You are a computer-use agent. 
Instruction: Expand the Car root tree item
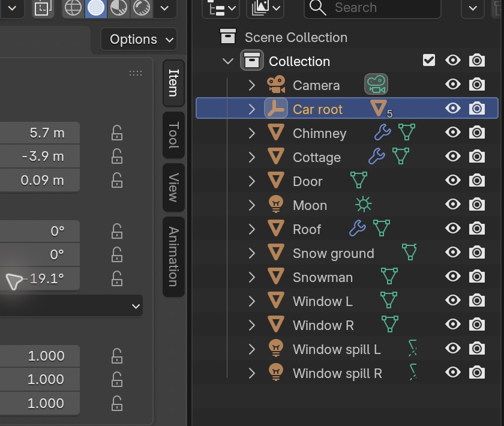(x=251, y=109)
